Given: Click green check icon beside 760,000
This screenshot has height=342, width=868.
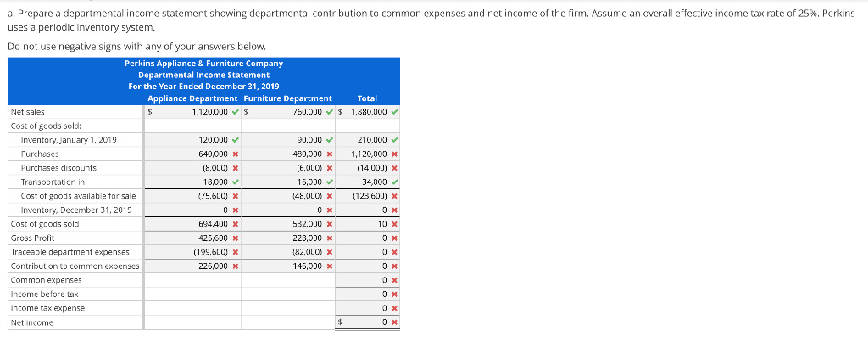Looking at the screenshot, I should (330, 112).
